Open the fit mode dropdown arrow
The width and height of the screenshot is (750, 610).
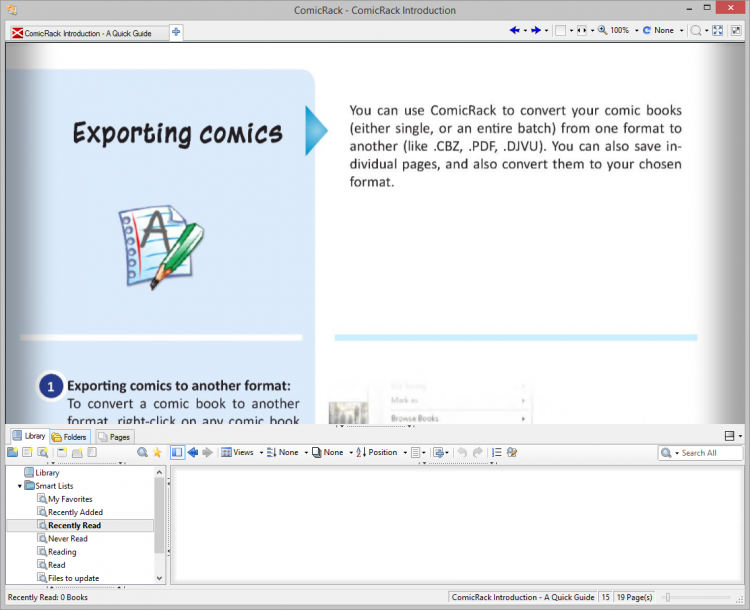click(592, 31)
